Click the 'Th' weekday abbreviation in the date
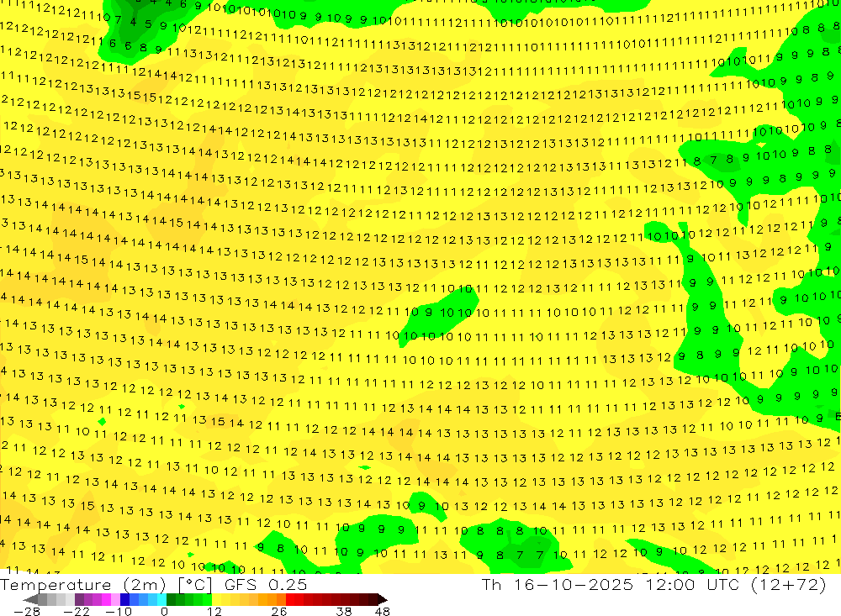Viewport: 841px width, 616px height. 491,584
